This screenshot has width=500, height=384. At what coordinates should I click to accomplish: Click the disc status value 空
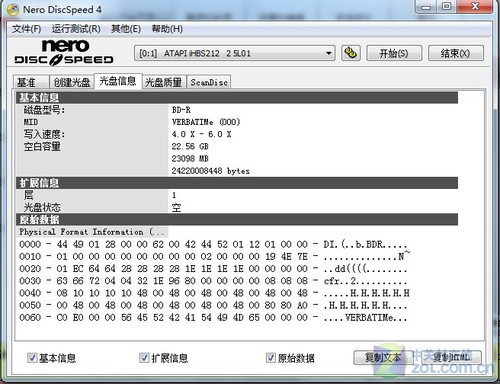pyautogui.click(x=176, y=208)
